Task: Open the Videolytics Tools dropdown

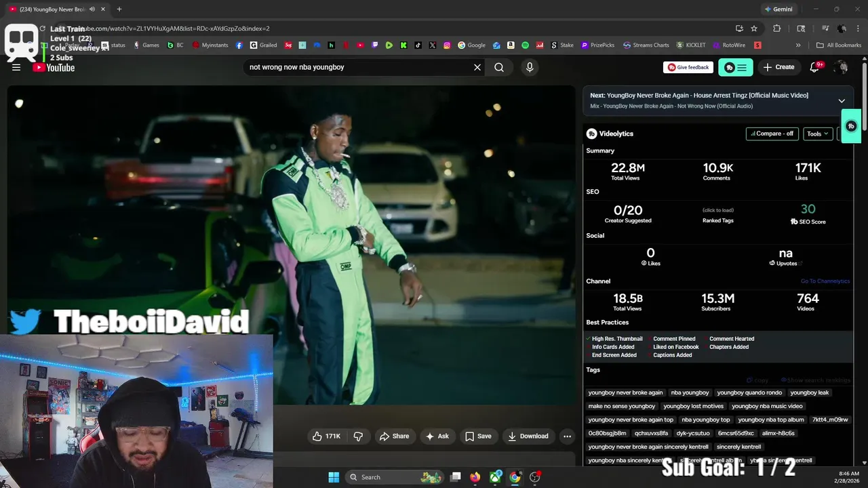Action: point(818,134)
